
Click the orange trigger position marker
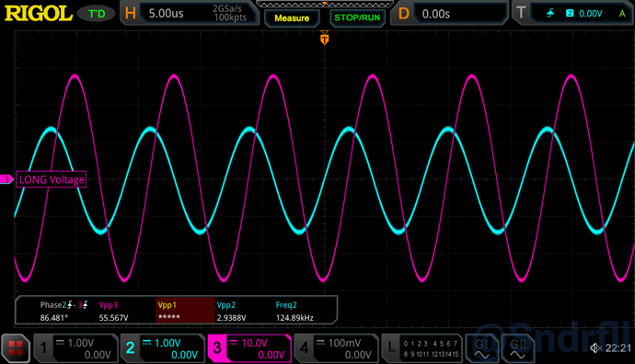(324, 39)
